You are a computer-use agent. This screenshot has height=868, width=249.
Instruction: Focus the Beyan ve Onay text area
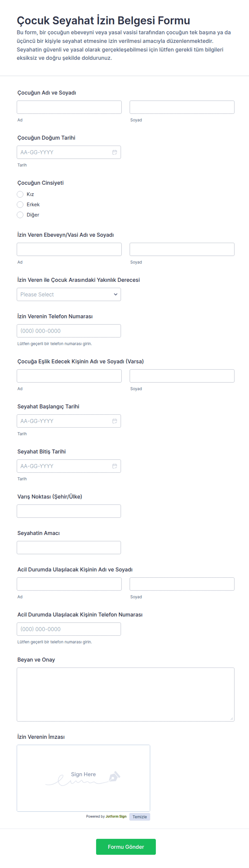click(x=126, y=694)
